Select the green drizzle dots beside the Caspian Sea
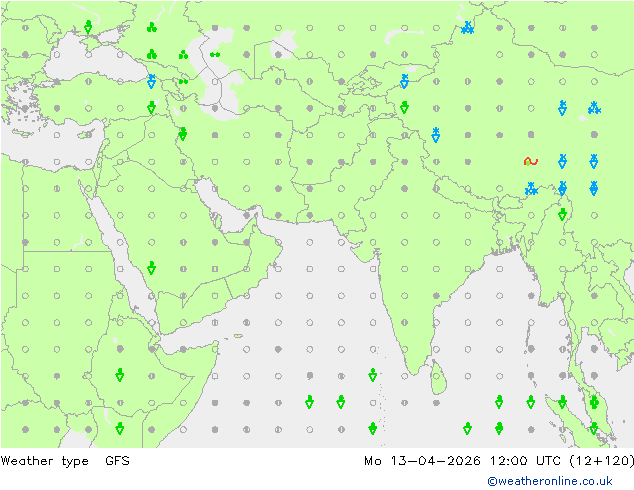The width and height of the screenshot is (634, 490). [x=214, y=54]
